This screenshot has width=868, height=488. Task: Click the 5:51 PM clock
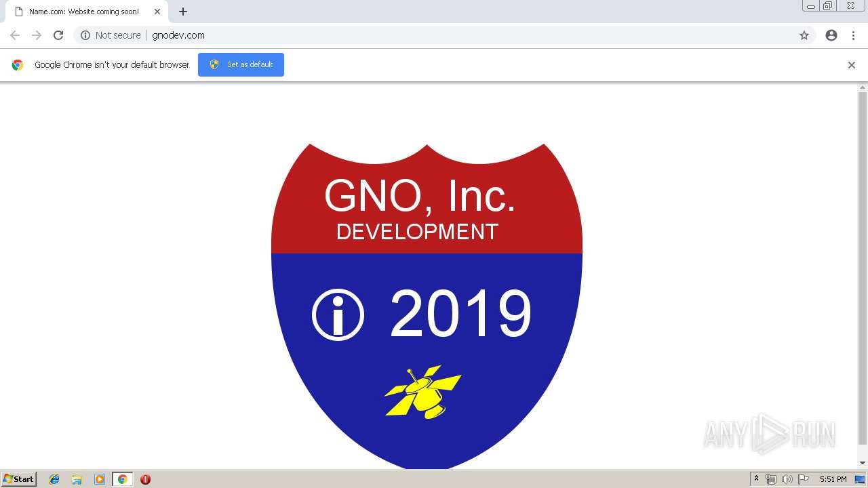(833, 479)
